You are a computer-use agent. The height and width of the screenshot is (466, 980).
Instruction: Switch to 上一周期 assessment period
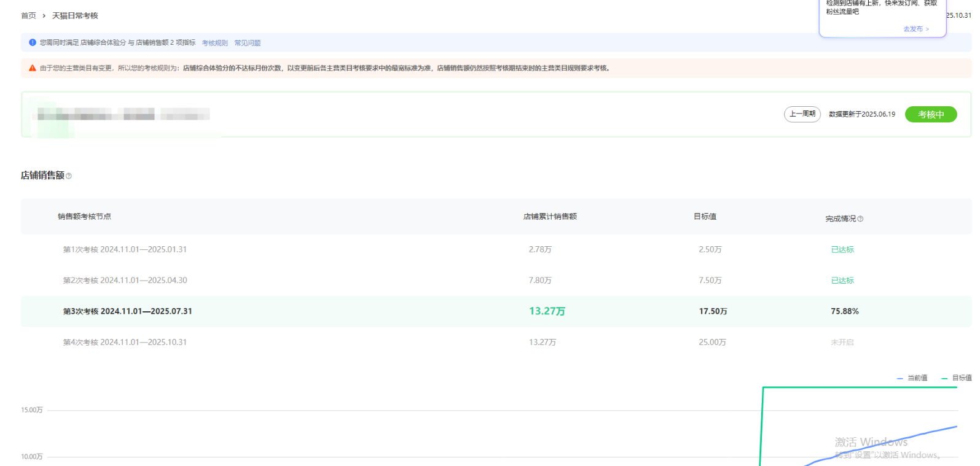pyautogui.click(x=802, y=114)
